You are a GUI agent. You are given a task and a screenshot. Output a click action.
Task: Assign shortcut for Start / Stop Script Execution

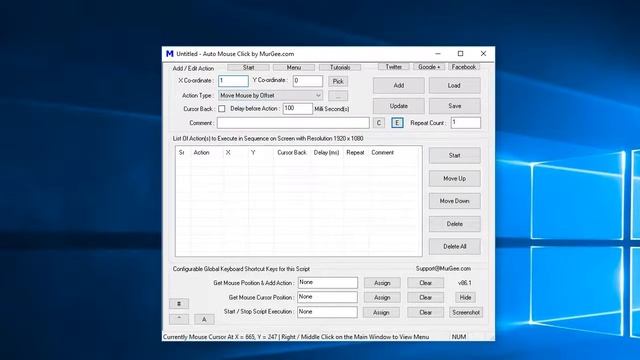point(381,313)
